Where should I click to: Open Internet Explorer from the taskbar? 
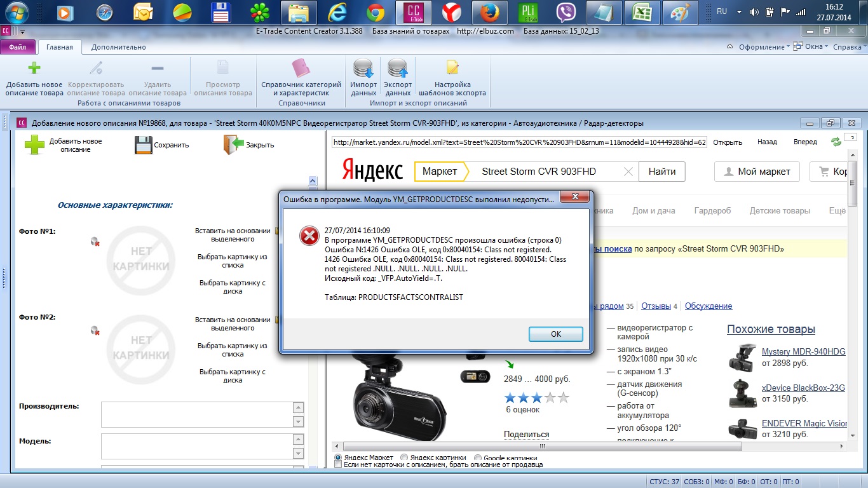point(337,13)
